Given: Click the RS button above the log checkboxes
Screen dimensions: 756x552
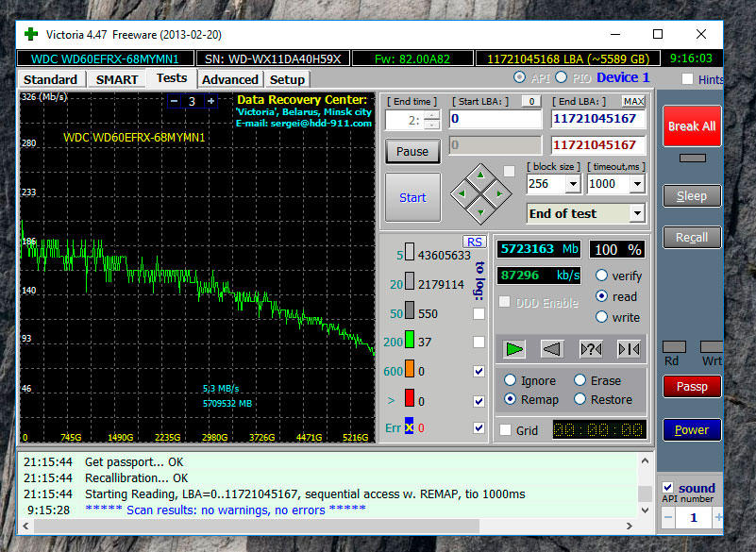Looking at the screenshot, I should point(474,243).
